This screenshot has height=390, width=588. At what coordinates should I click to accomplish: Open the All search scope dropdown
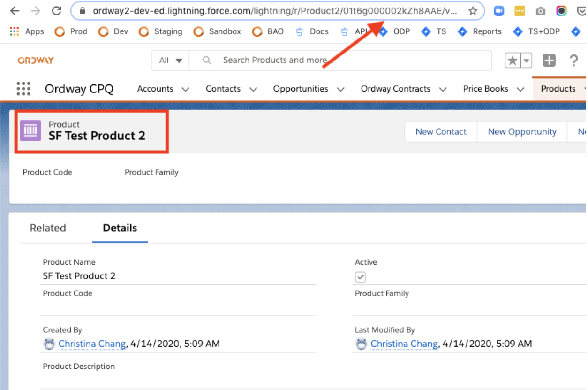(x=170, y=60)
